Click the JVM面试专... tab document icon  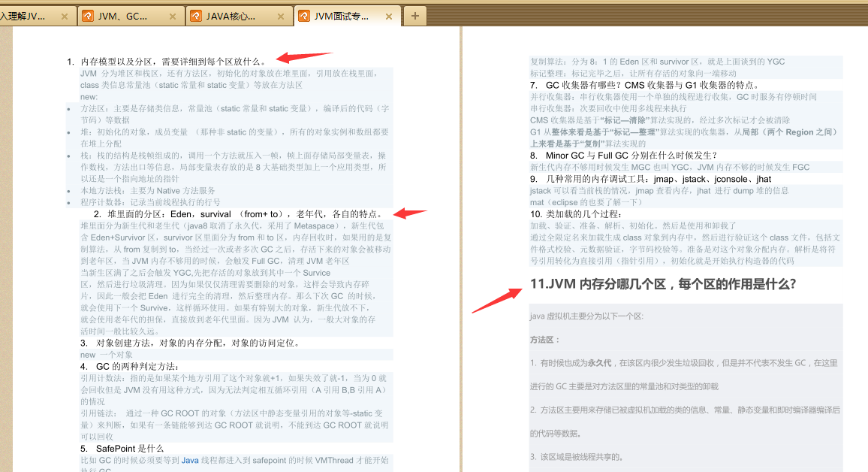[x=303, y=16]
